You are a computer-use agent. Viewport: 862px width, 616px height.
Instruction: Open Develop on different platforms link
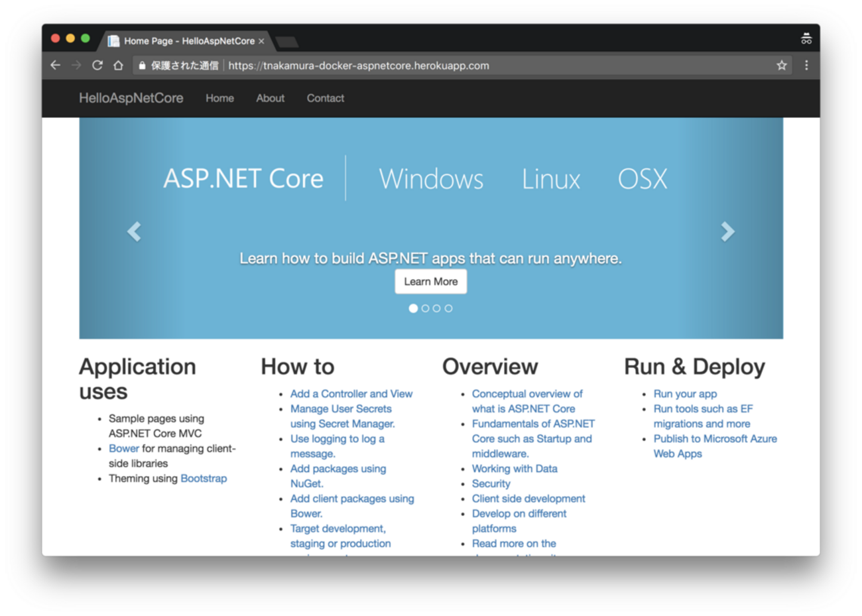519,521
